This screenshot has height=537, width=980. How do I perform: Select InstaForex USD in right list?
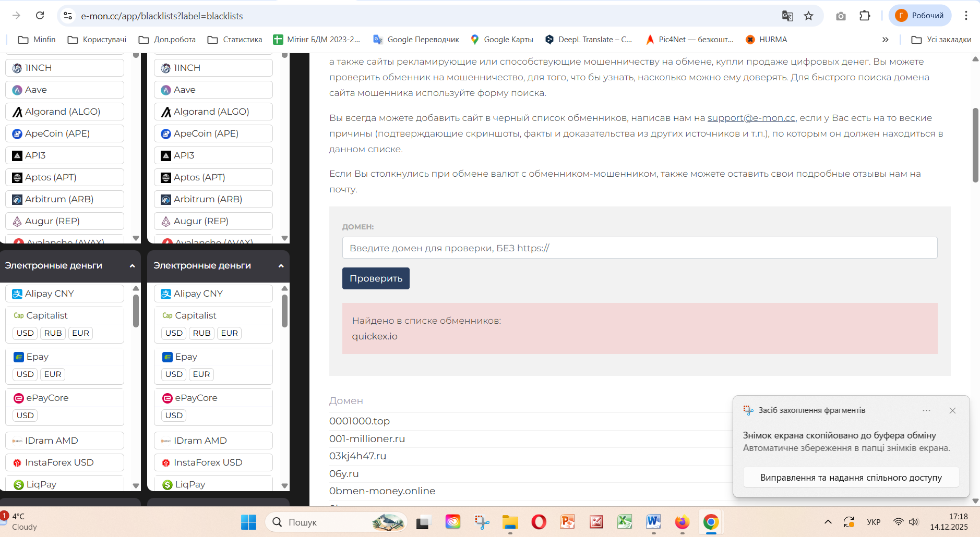pos(213,462)
